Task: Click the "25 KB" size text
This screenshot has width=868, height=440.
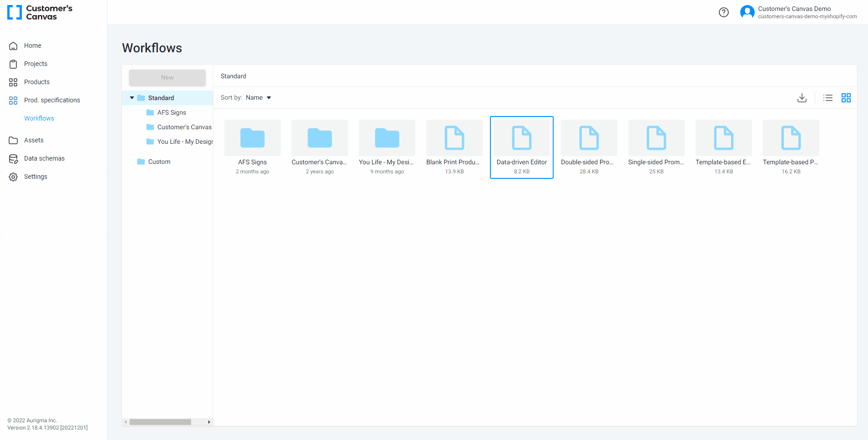Action: 656,172
